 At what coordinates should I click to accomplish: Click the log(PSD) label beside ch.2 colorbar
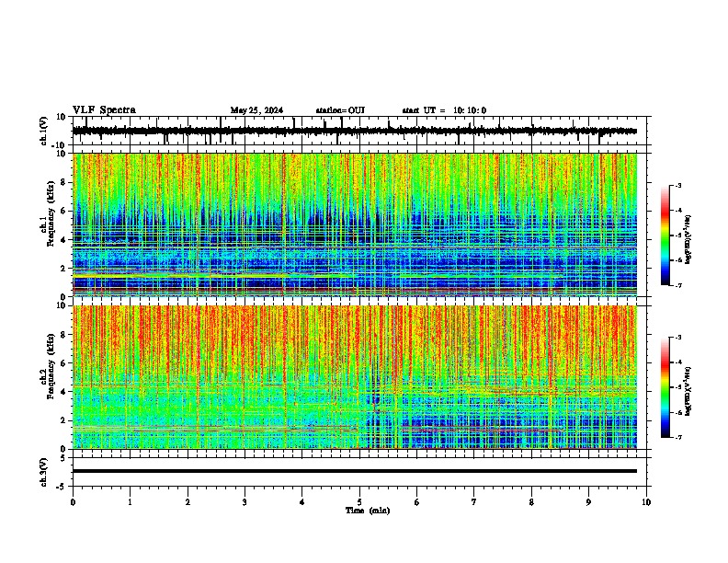(x=688, y=392)
